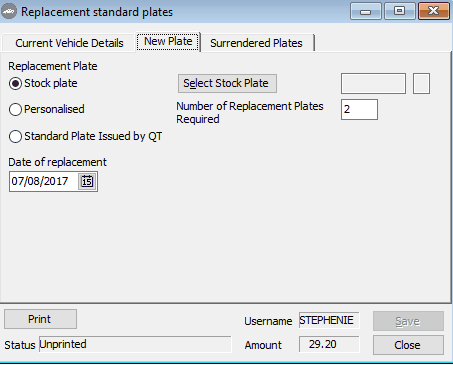This screenshot has width=453, height=365.
Task: Click the Amount field showing 29.20
Action: click(x=329, y=344)
